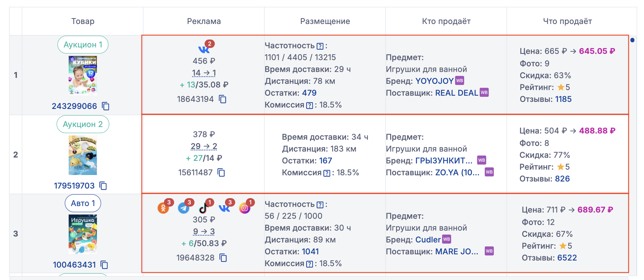Copy campaign ID 15611487
644x280 pixels.
coord(221,172)
